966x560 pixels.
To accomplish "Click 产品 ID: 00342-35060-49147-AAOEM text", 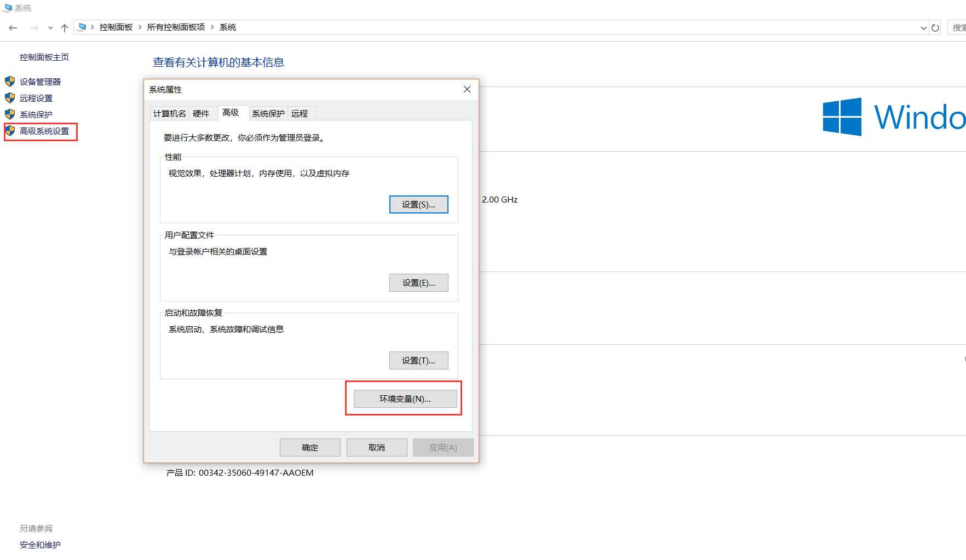I will 240,473.
